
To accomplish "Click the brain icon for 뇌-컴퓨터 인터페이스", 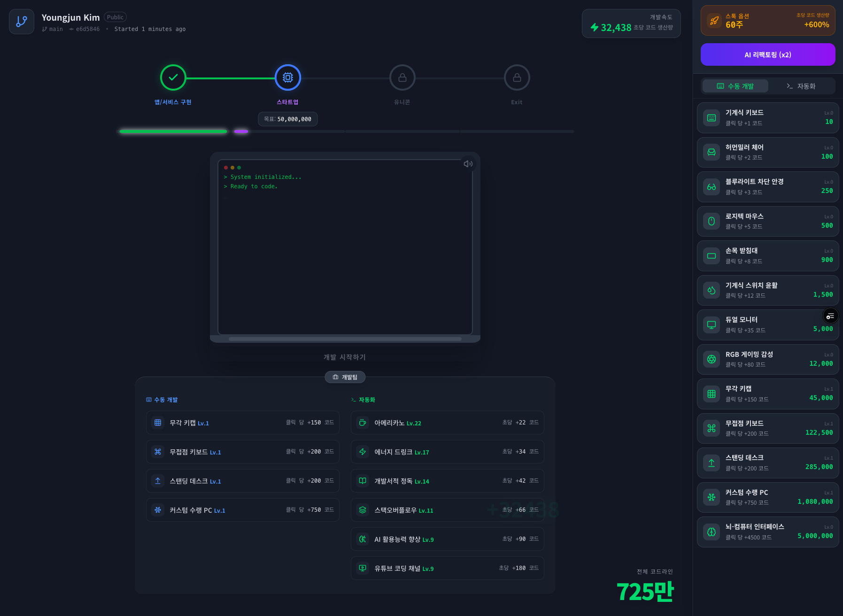I will [x=712, y=532].
